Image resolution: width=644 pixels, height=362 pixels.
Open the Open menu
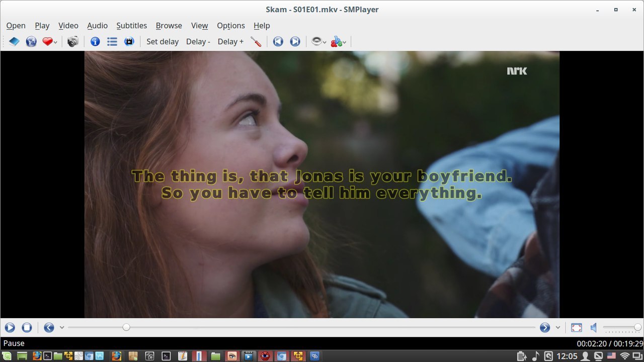click(16, 26)
